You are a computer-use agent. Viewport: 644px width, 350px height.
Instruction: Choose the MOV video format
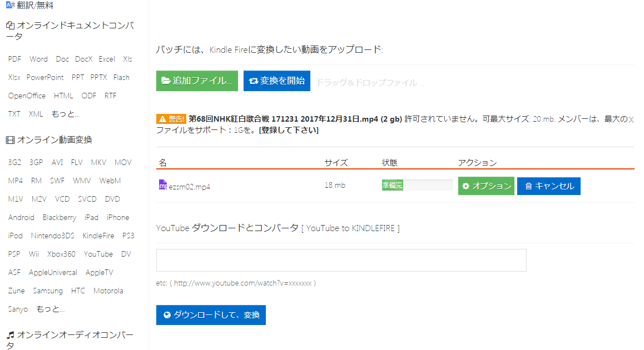click(123, 162)
